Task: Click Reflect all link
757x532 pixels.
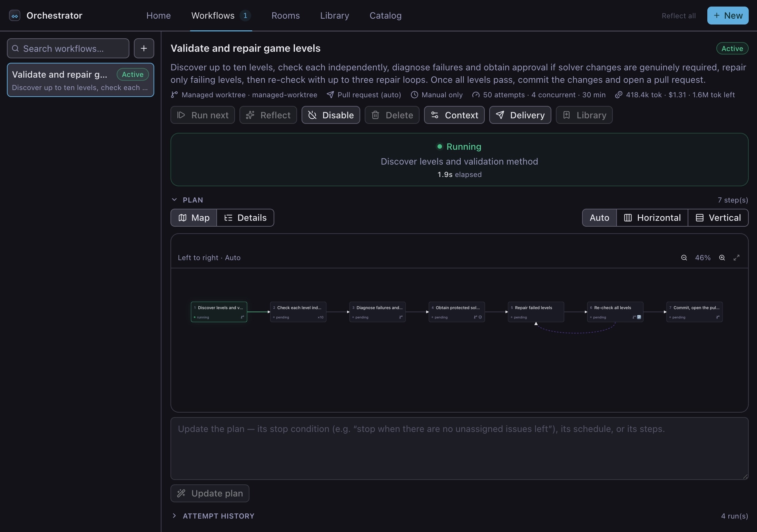Action: [x=678, y=16]
